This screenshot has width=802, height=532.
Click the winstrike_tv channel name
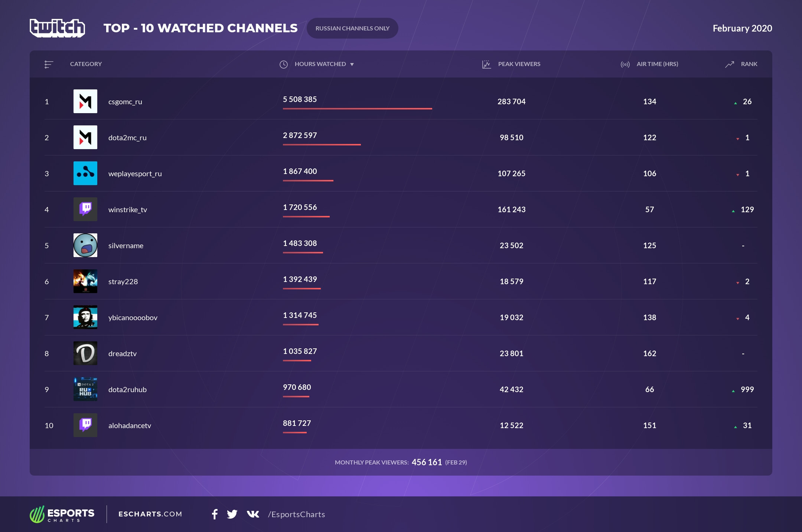pyautogui.click(x=128, y=209)
